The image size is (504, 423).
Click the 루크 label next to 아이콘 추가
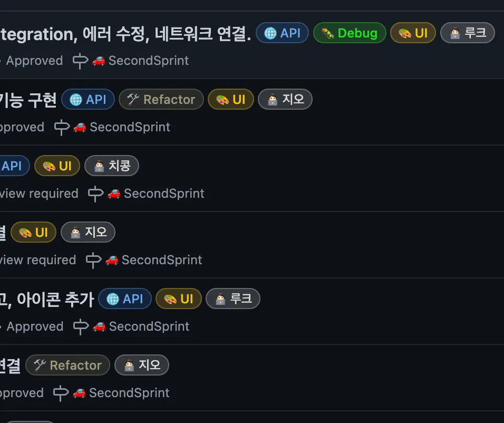click(x=233, y=299)
